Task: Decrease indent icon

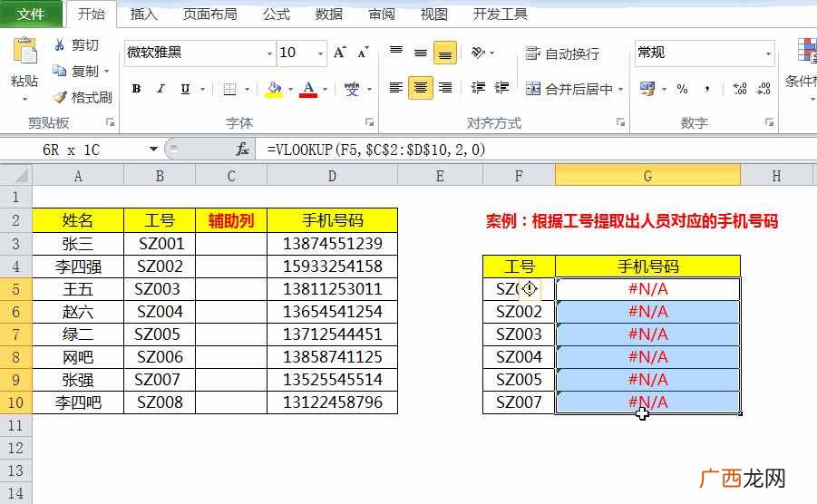Action: tap(478, 87)
